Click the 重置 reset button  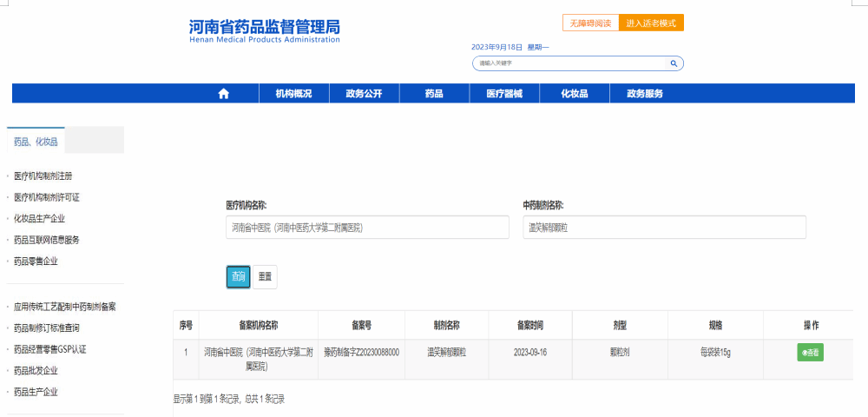tap(266, 276)
